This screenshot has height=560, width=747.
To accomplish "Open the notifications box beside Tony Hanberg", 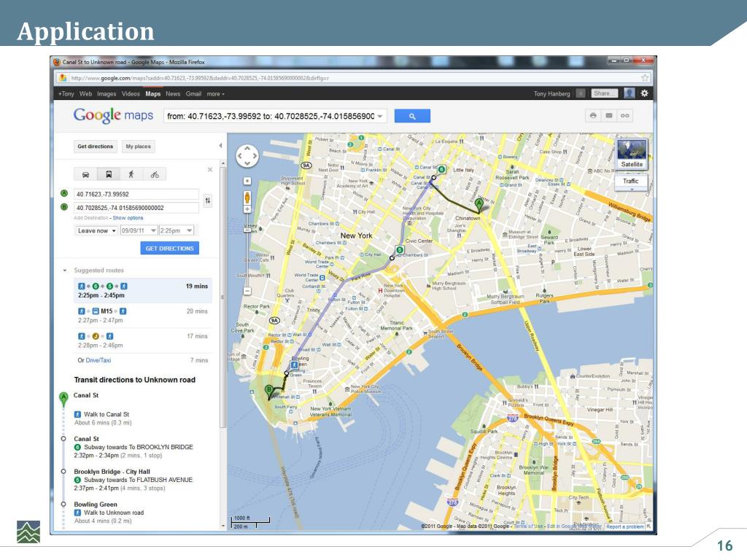I will pyautogui.click(x=580, y=93).
